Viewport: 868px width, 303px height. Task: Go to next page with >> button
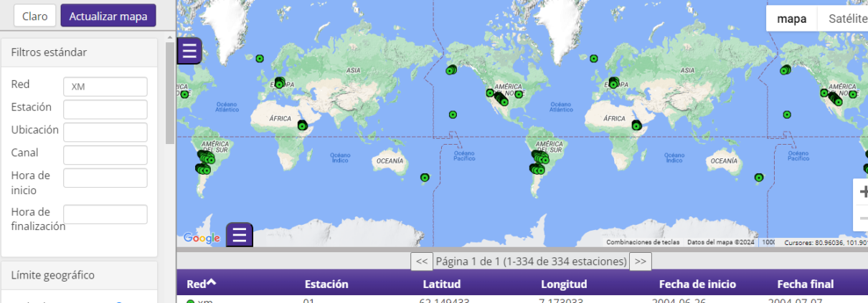tap(640, 261)
